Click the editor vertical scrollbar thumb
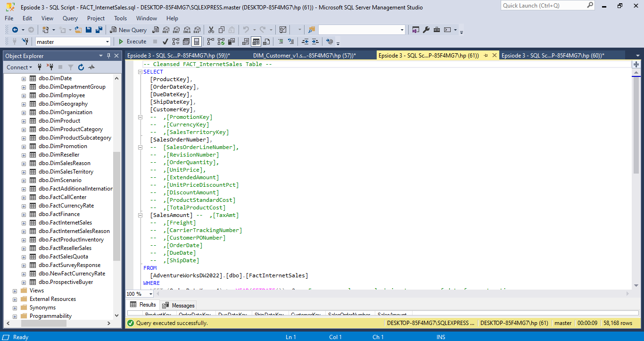Screen dimensions: 644x341 tap(636, 125)
